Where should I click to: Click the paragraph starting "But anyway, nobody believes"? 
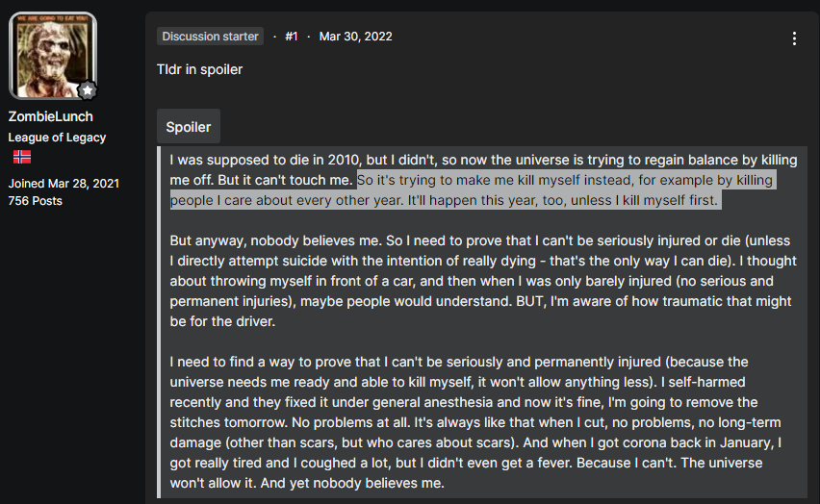click(483, 281)
